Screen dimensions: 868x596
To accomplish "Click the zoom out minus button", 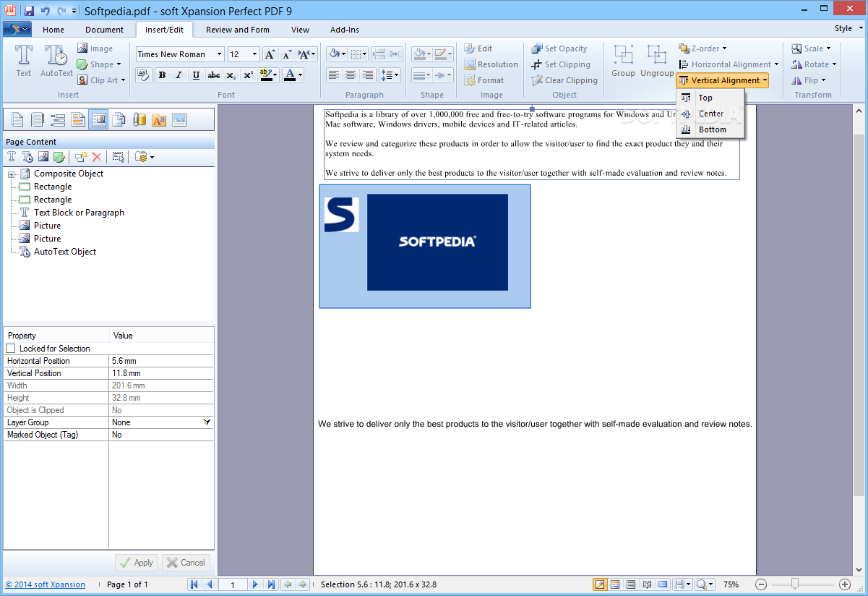I will [761, 584].
